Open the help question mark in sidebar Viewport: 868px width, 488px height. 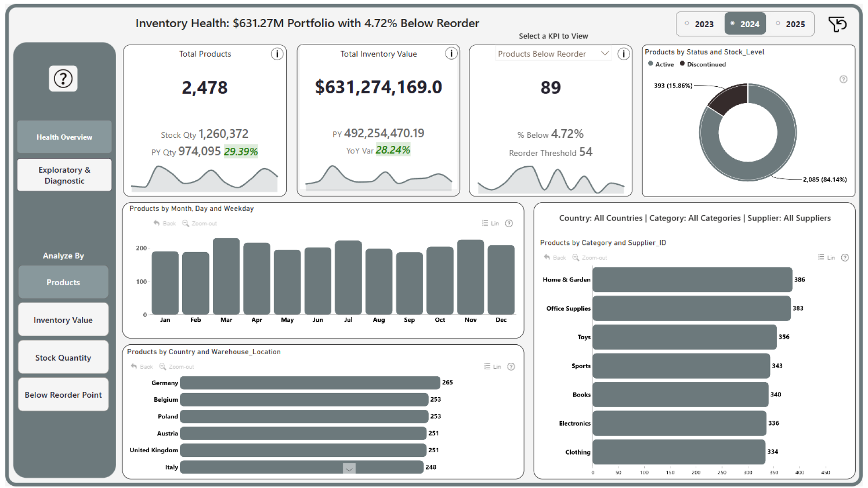pyautogui.click(x=63, y=79)
